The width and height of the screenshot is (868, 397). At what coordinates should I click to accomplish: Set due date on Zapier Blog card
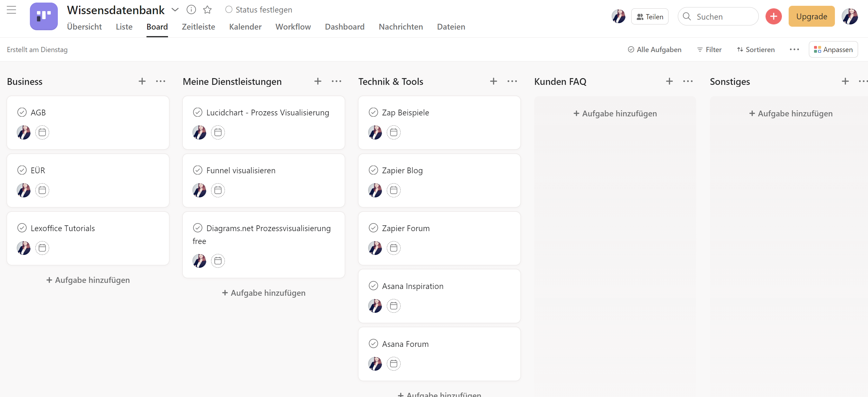coord(394,190)
